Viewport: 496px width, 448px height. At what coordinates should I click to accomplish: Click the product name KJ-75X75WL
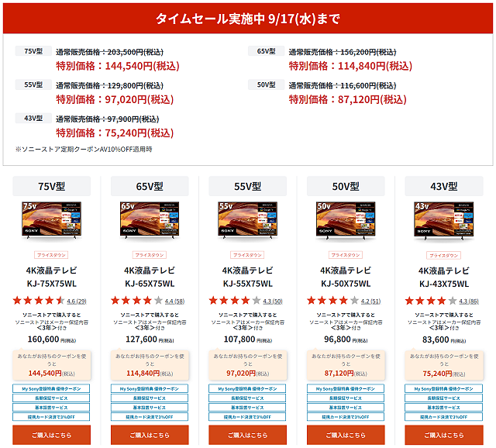pyautogui.click(x=52, y=284)
